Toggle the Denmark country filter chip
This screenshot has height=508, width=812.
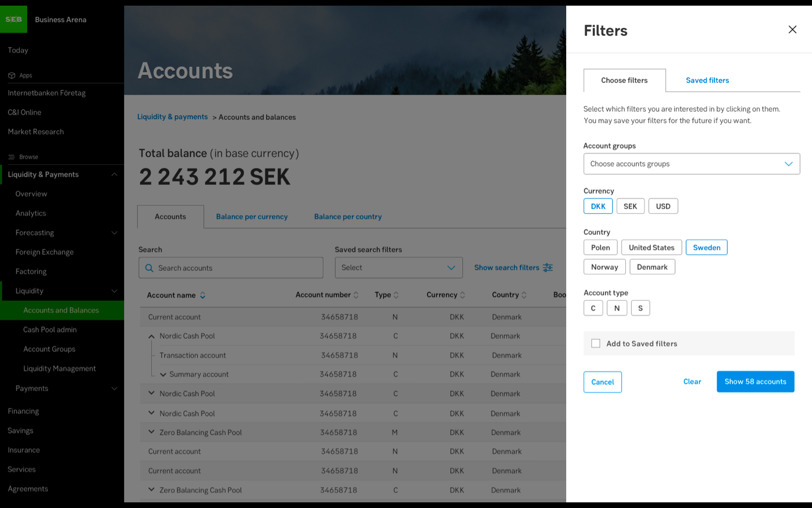tap(652, 267)
